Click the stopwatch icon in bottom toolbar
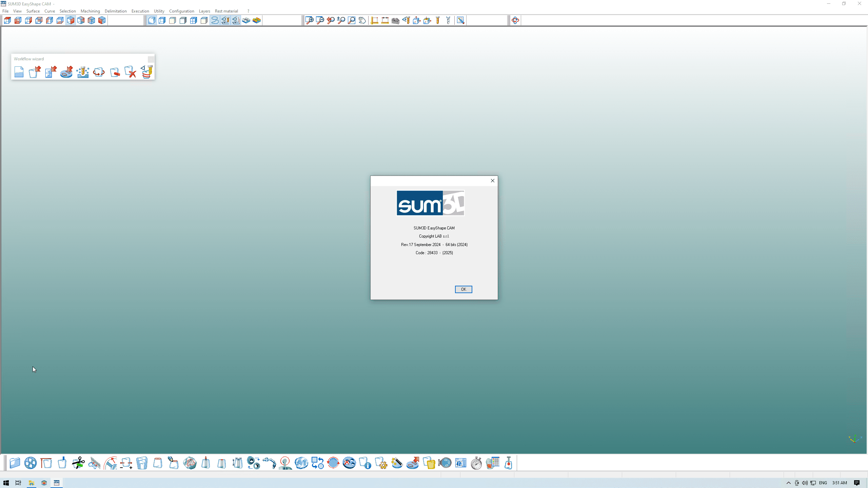Viewport: 868px width, 488px height. coord(476,463)
